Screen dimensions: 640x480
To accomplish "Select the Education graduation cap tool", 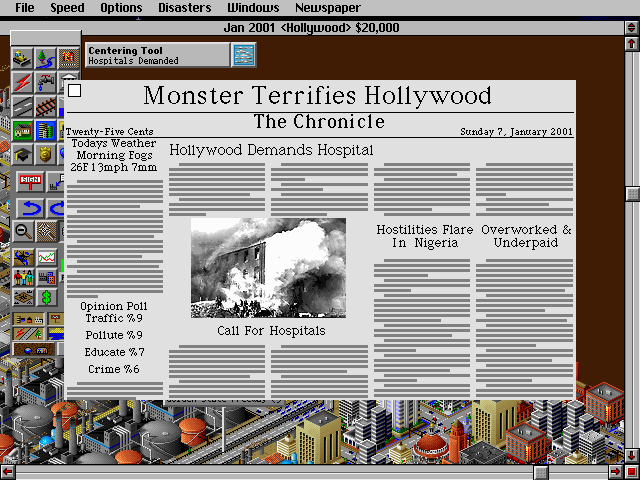I will coord(22,155).
